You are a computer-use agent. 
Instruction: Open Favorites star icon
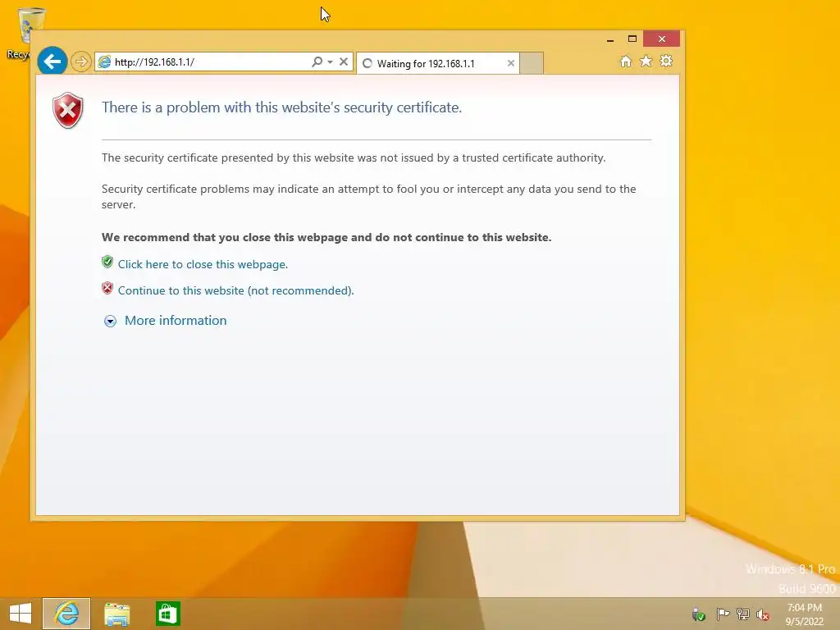646,61
